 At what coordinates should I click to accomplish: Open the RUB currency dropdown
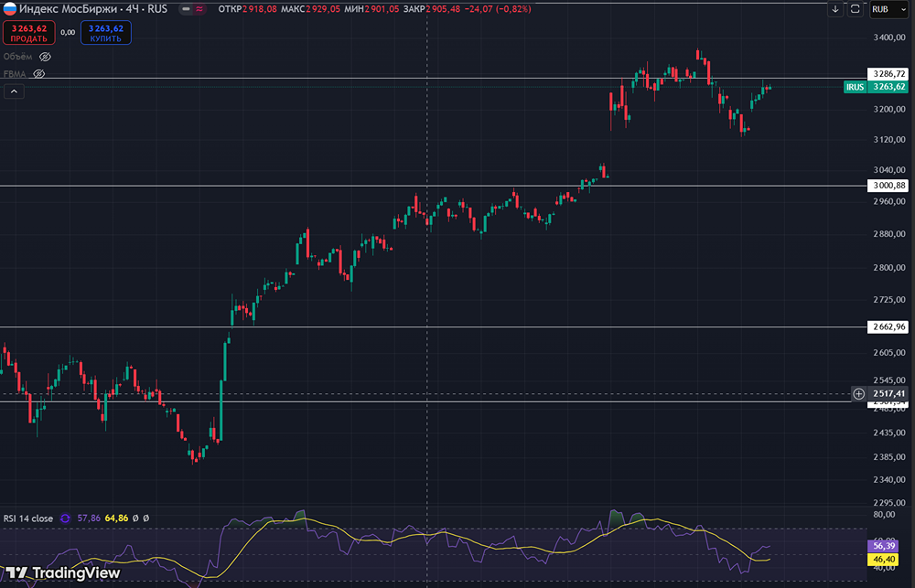885,9
